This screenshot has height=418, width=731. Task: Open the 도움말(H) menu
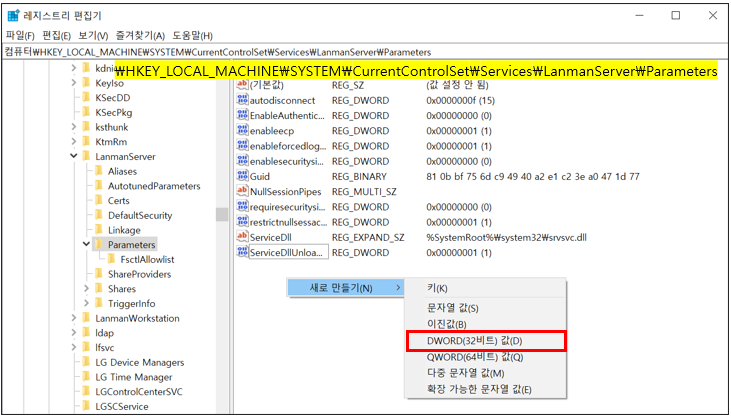193,35
